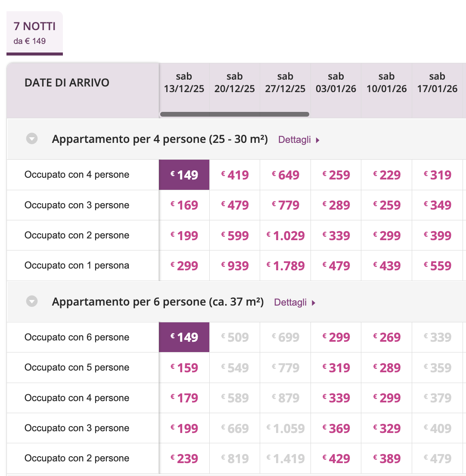The image size is (466, 476).
Task: Choose the €559 price for 1 persona
Action: [437, 266]
